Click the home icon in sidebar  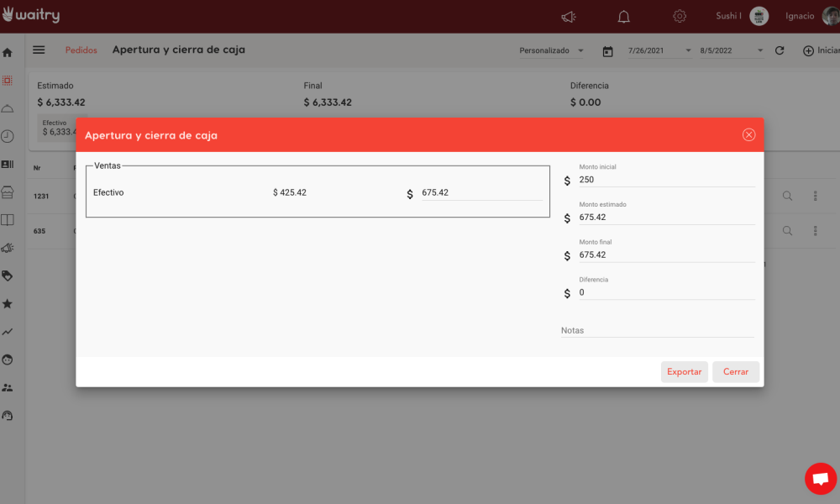click(8, 53)
